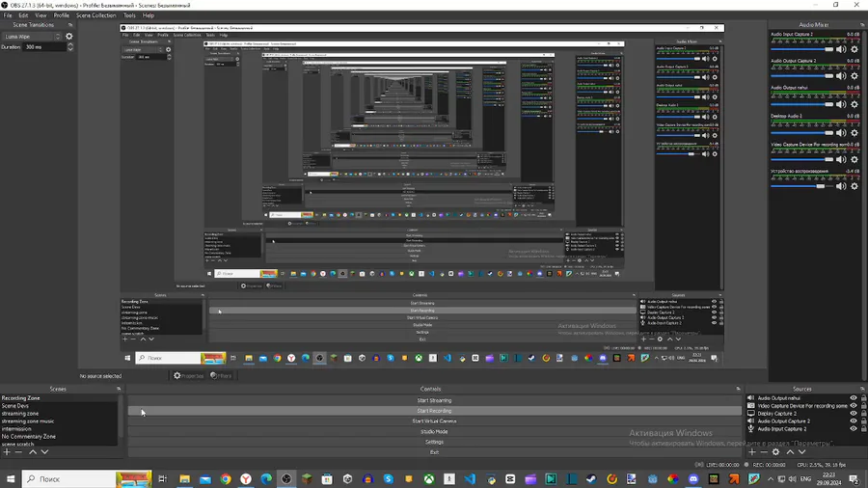Click Start Recording button

pyautogui.click(x=435, y=411)
